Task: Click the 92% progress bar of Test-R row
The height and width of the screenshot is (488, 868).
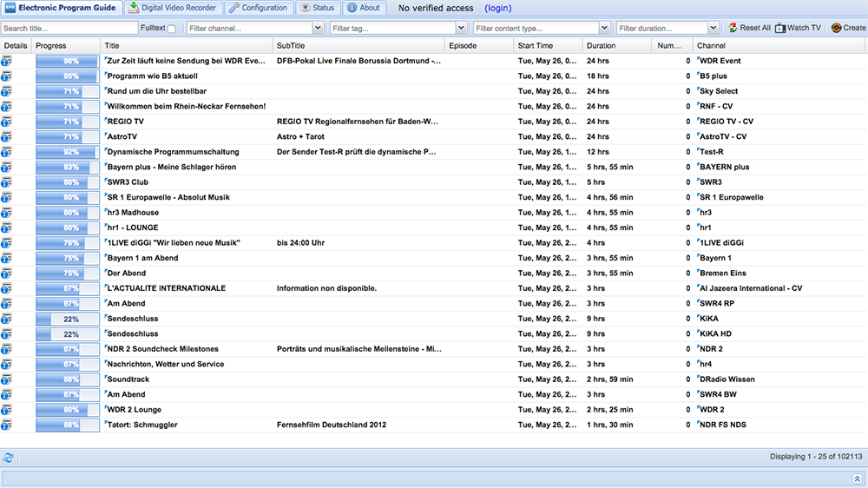Action: (68, 152)
